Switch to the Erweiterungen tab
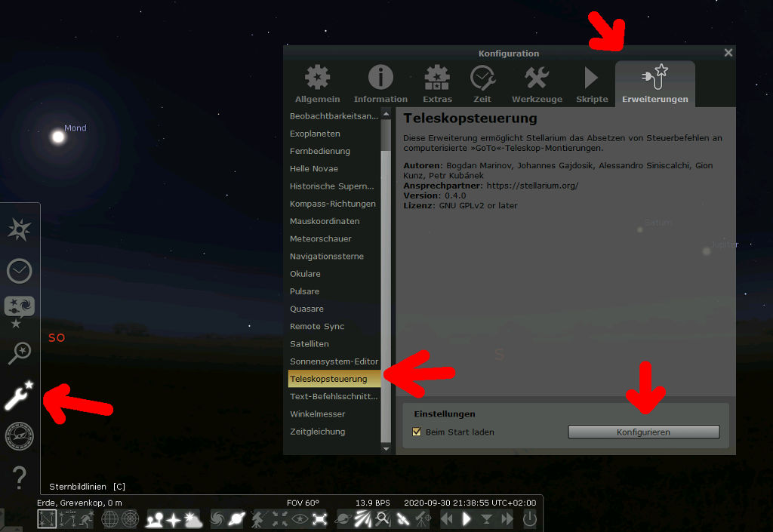 pyautogui.click(x=654, y=84)
